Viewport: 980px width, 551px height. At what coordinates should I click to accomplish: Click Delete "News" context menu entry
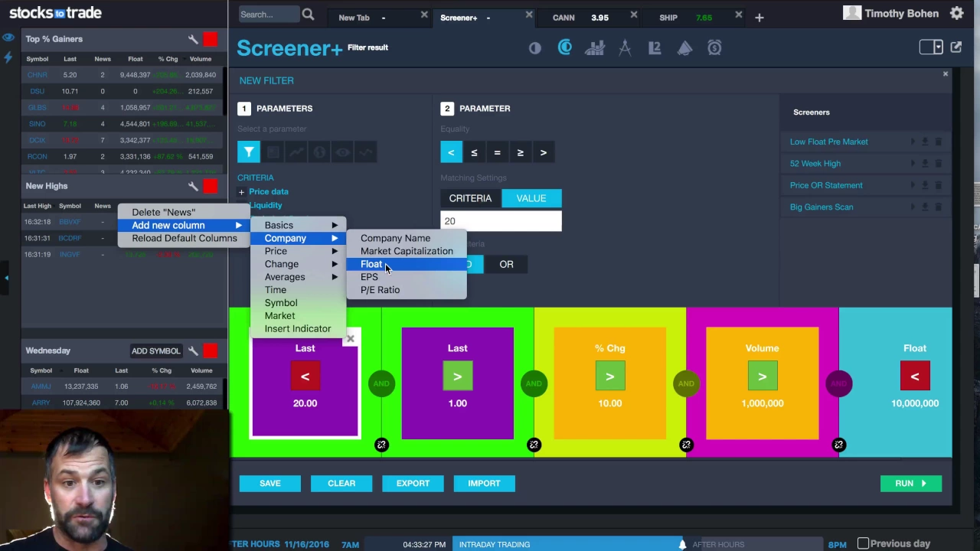[183, 212]
